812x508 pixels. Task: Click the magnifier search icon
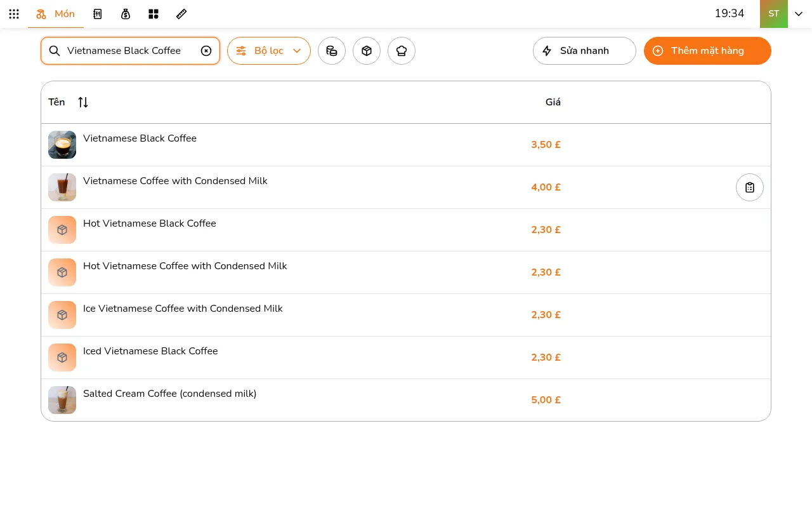[x=55, y=51]
